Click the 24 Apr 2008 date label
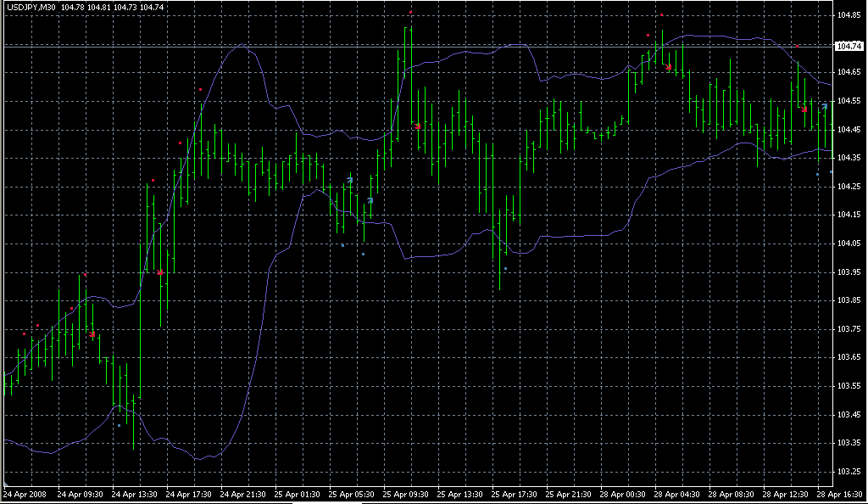Screen dimensions: 868x504 25,494
